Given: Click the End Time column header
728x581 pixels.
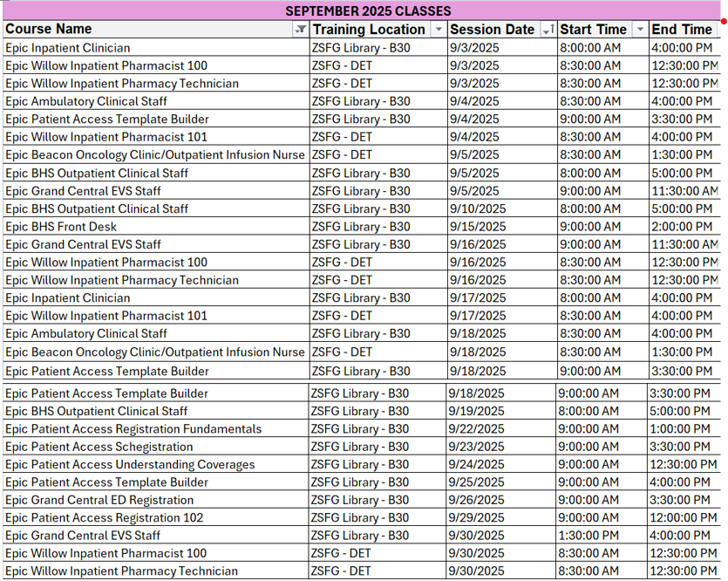Looking at the screenshot, I should tap(682, 30).
